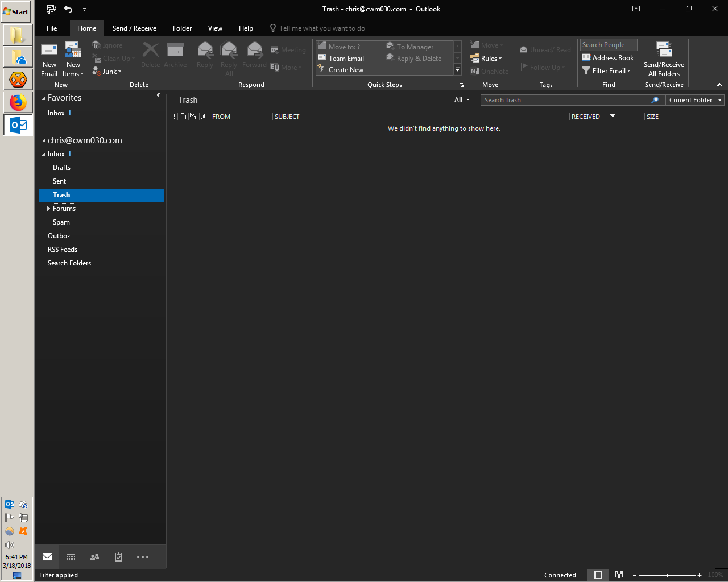Screen dimensions: 728x582
Task: Open the Filter Email dropdown
Action: coord(606,71)
